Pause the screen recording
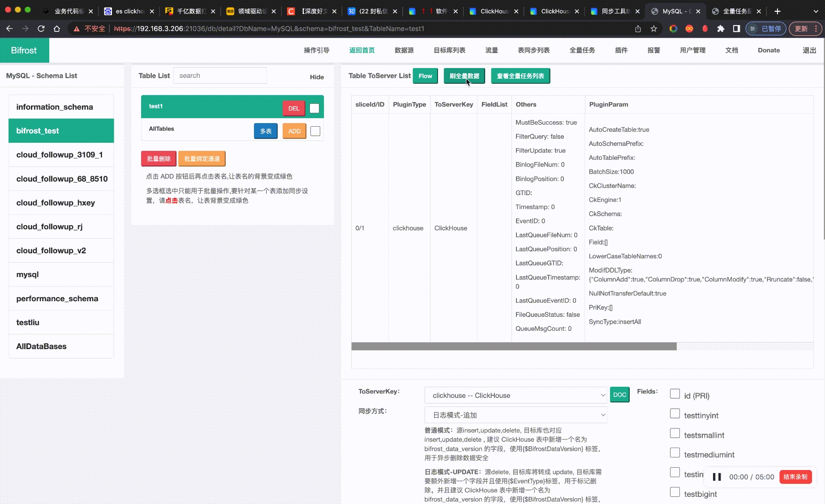Image resolution: width=825 pixels, height=504 pixels. (717, 477)
